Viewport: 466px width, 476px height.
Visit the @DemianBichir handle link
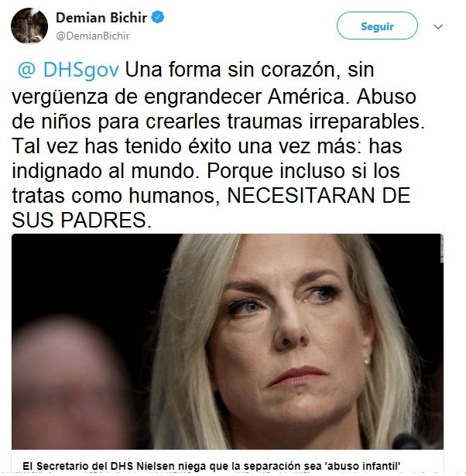93,36
